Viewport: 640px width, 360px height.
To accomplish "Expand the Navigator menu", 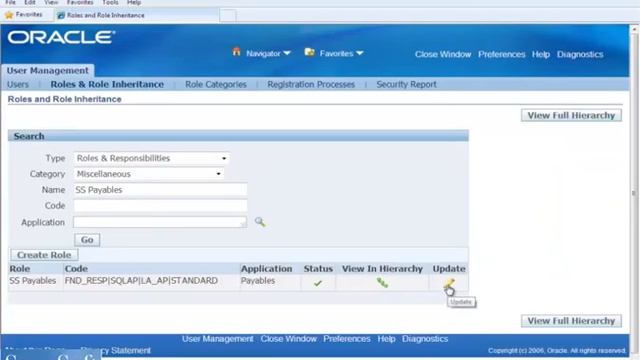I will pyautogui.click(x=268, y=53).
